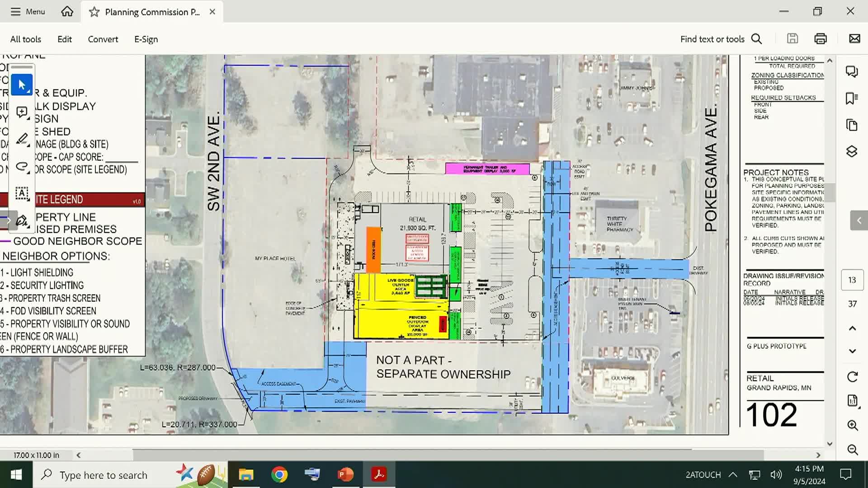Open the E-Sign menu
Screen dimensions: 868x488
click(x=146, y=39)
